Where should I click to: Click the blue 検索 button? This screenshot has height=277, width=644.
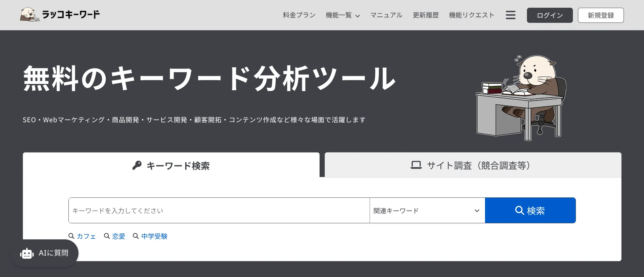(x=530, y=211)
